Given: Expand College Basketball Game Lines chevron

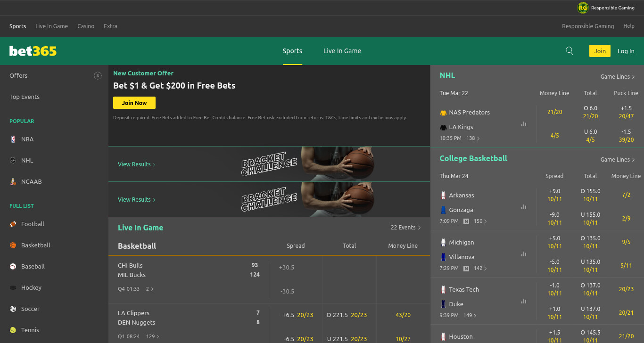Looking at the screenshot, I should tap(633, 160).
